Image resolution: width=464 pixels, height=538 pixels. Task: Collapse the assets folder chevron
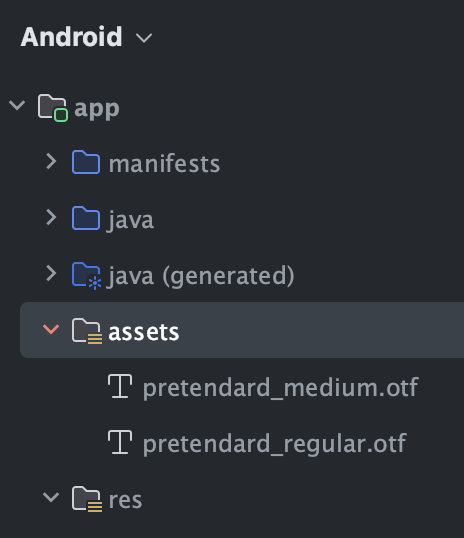pos(51,329)
